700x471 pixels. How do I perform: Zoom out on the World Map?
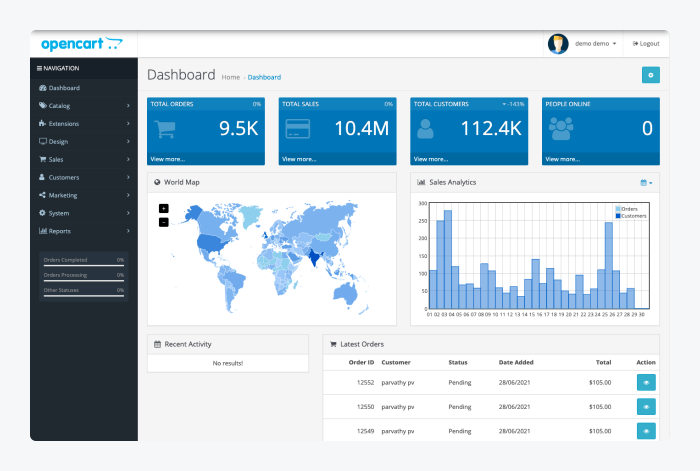pos(164,221)
